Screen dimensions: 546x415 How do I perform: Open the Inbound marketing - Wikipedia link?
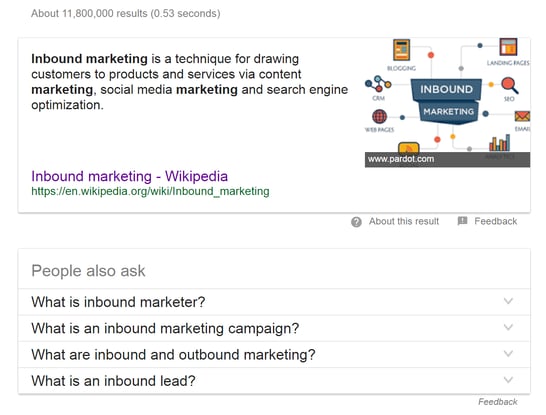click(130, 176)
